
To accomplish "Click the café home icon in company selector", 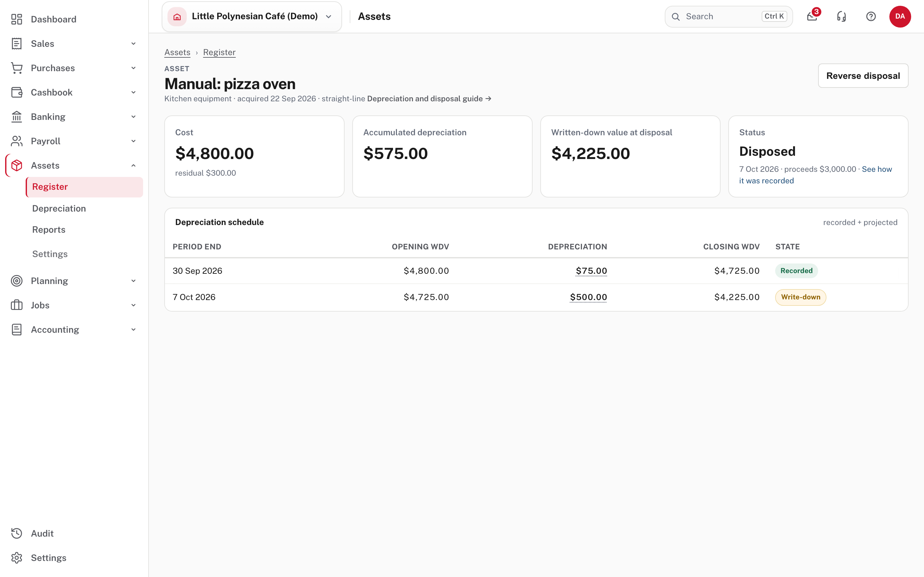I will (x=177, y=16).
